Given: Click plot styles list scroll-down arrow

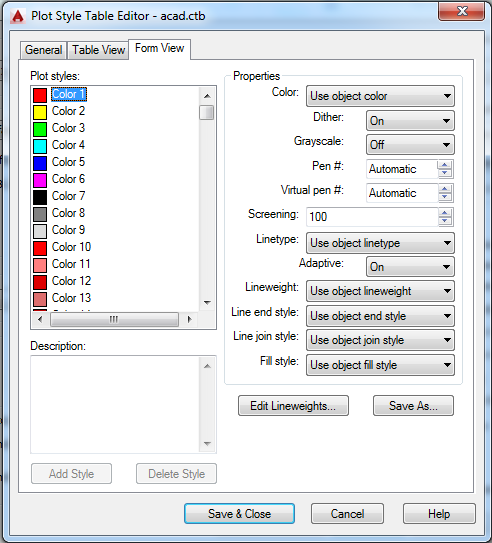Looking at the screenshot, I should pos(207,303).
